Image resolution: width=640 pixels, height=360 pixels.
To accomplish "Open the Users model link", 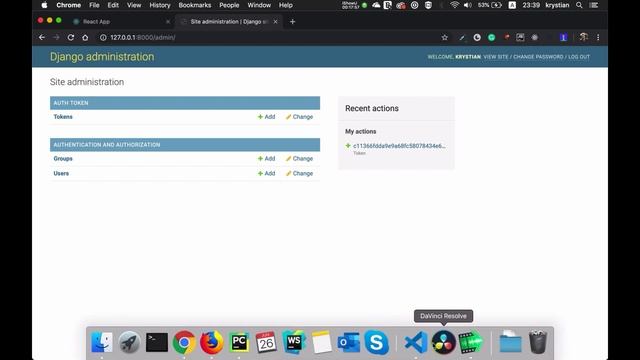I will click(61, 173).
